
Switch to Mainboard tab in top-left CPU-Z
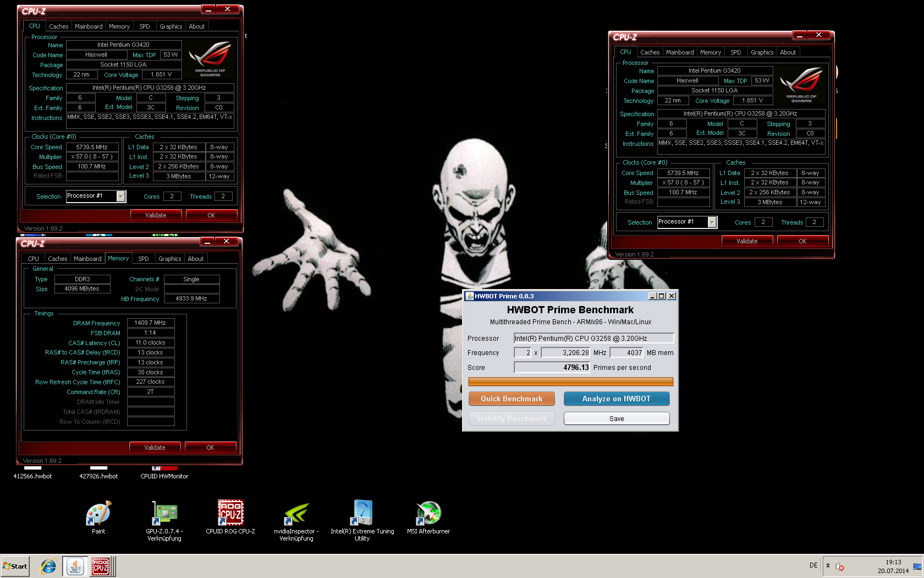(x=89, y=26)
